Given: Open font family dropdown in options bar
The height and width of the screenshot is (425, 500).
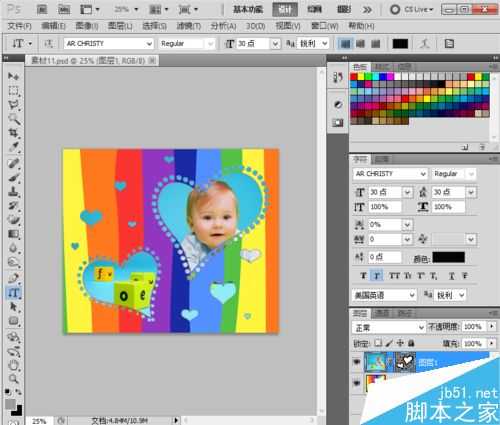Looking at the screenshot, I should (149, 44).
